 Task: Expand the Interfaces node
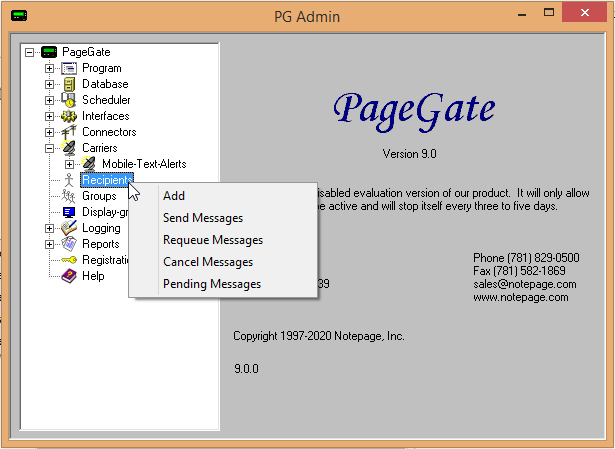click(x=49, y=116)
